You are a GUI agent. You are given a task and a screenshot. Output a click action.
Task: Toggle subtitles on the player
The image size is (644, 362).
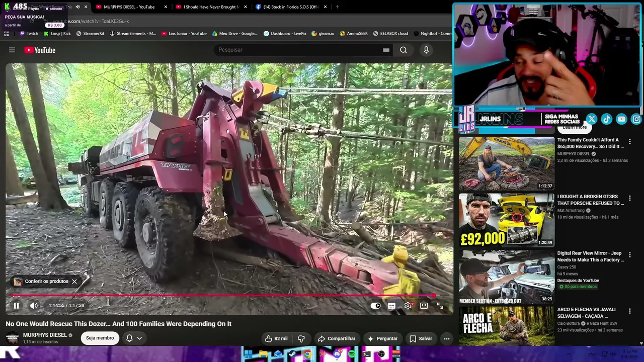(x=391, y=306)
